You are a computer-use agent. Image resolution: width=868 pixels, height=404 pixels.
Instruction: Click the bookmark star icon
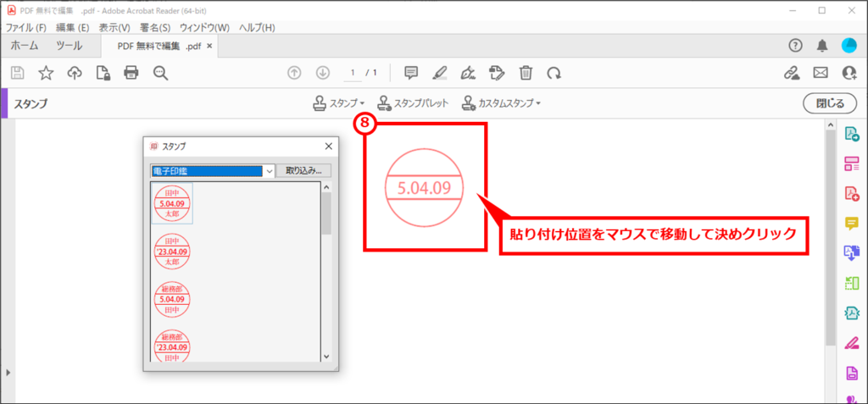(x=46, y=73)
